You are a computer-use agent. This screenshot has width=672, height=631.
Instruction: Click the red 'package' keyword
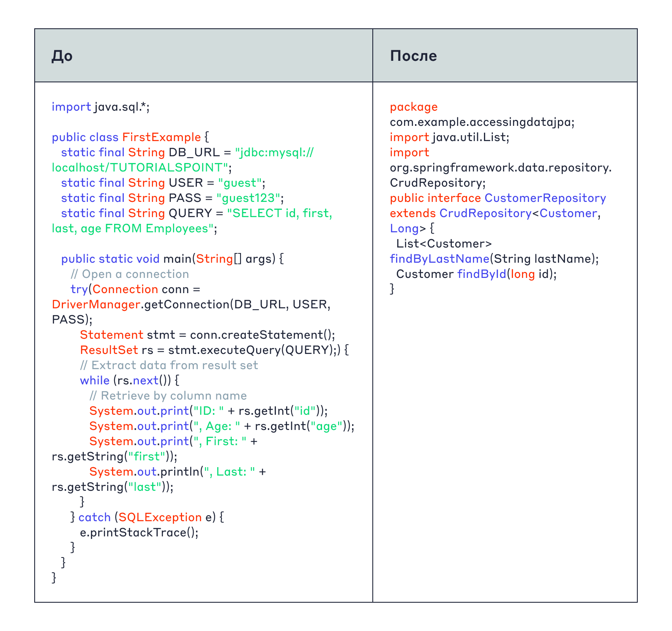pyautogui.click(x=414, y=107)
